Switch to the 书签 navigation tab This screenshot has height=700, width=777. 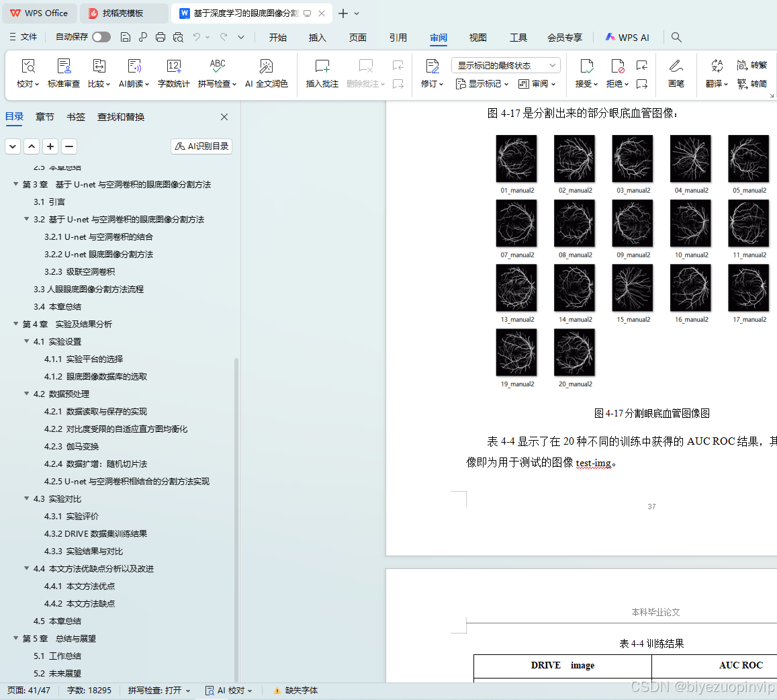(x=76, y=117)
